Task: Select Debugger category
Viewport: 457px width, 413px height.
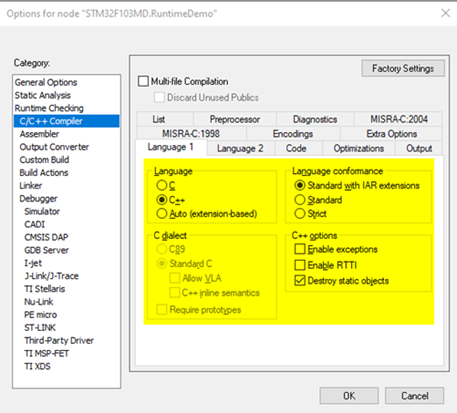Action: (x=66, y=199)
